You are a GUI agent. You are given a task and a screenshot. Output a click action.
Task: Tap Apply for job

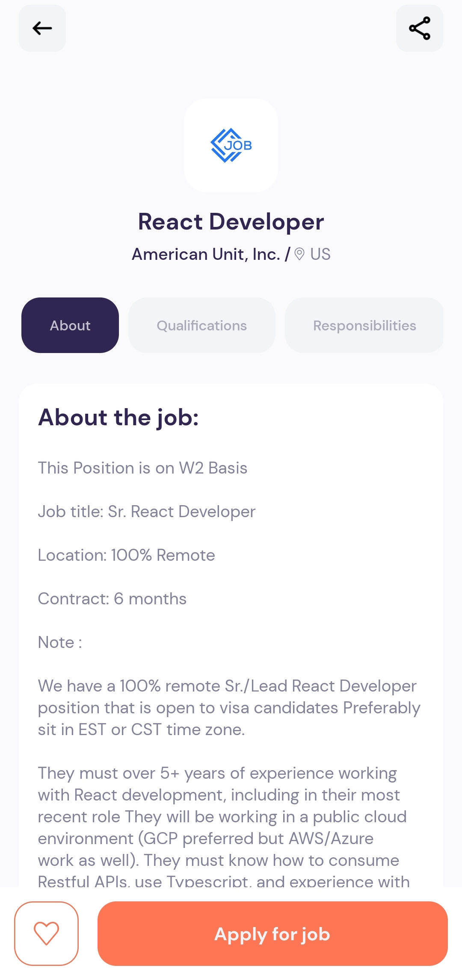coord(272,934)
